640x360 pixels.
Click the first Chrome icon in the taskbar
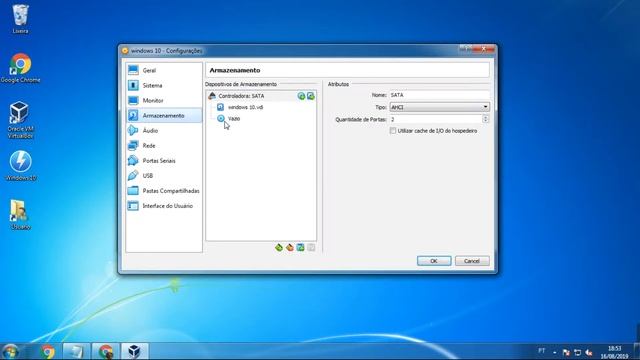[47, 351]
